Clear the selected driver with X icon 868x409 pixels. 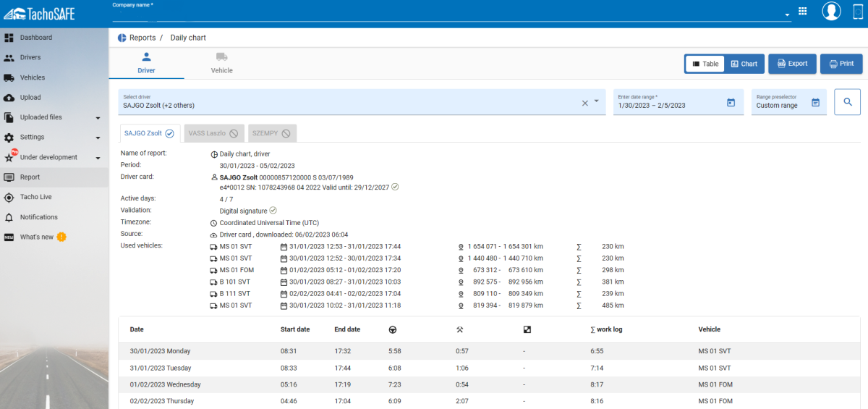(x=585, y=103)
